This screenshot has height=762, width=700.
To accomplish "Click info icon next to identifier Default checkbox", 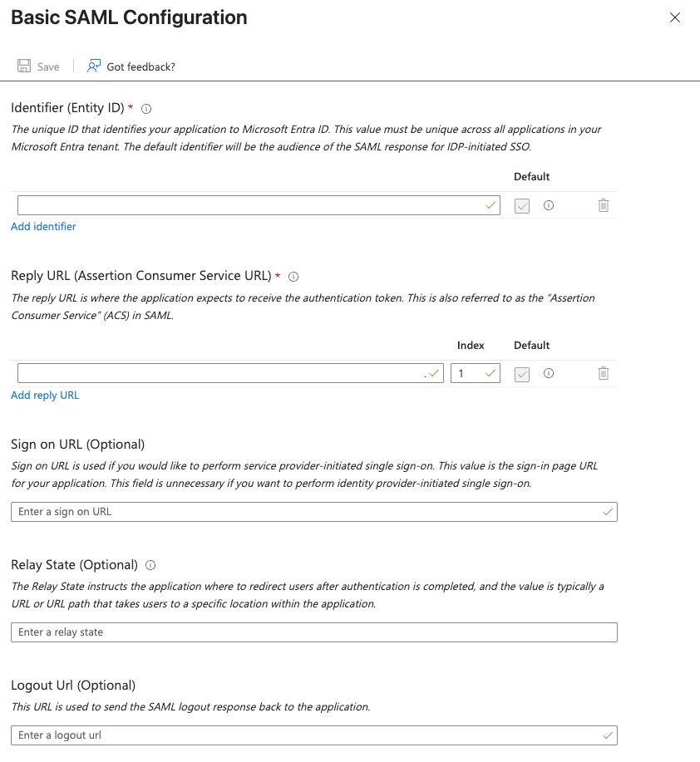I will [x=549, y=205].
